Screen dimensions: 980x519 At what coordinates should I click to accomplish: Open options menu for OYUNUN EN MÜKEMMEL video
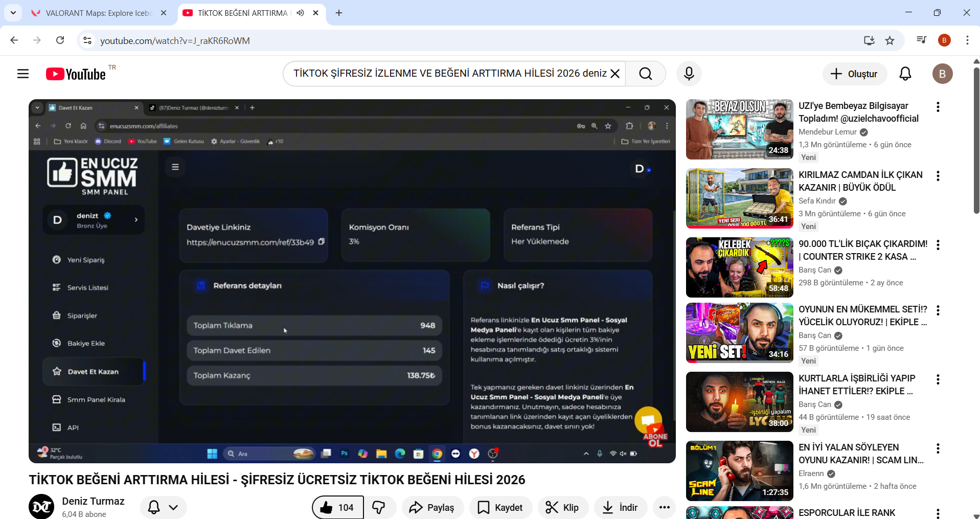point(938,310)
